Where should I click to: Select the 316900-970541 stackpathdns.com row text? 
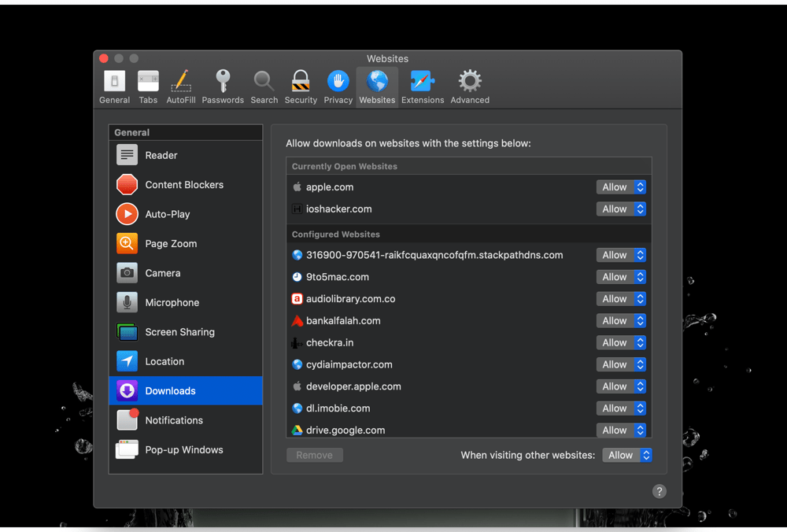(434, 255)
